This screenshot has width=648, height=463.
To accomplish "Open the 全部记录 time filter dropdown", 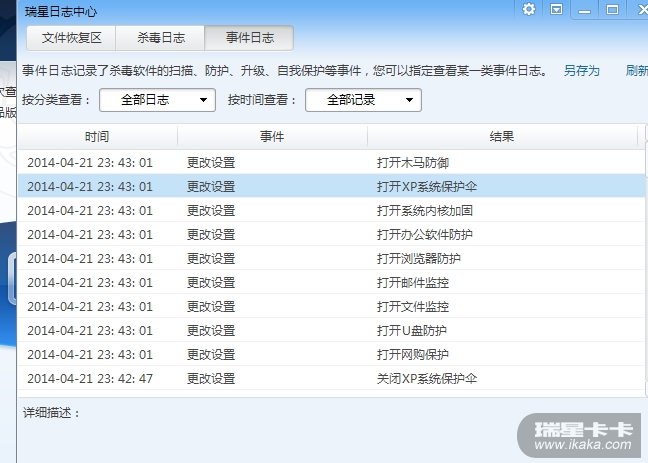I will [363, 100].
